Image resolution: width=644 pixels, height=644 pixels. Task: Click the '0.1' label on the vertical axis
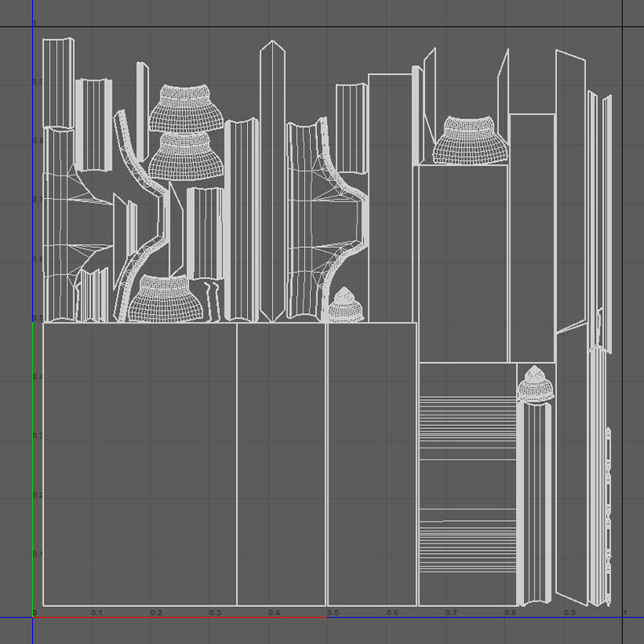pos(38,554)
